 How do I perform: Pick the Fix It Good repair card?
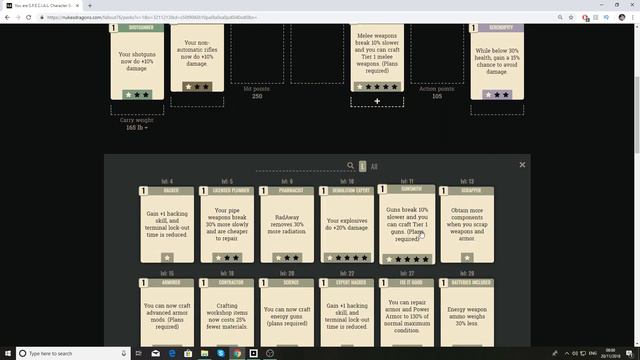(x=407, y=313)
